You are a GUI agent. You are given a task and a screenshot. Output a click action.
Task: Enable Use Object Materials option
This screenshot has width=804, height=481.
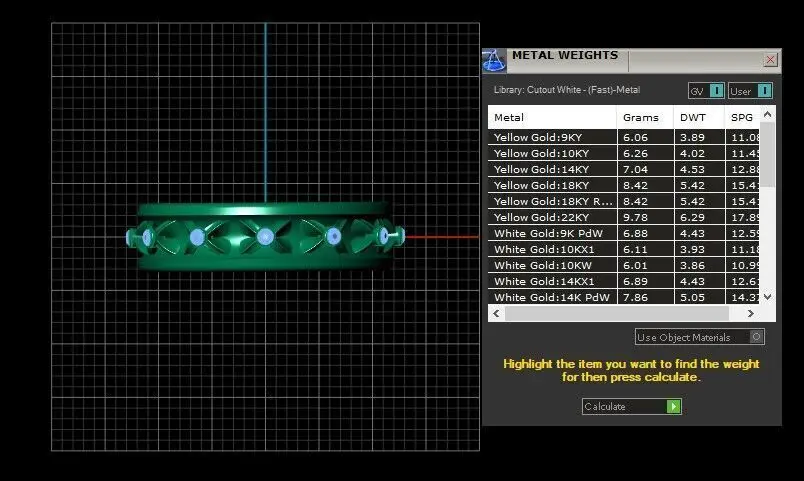(699, 337)
